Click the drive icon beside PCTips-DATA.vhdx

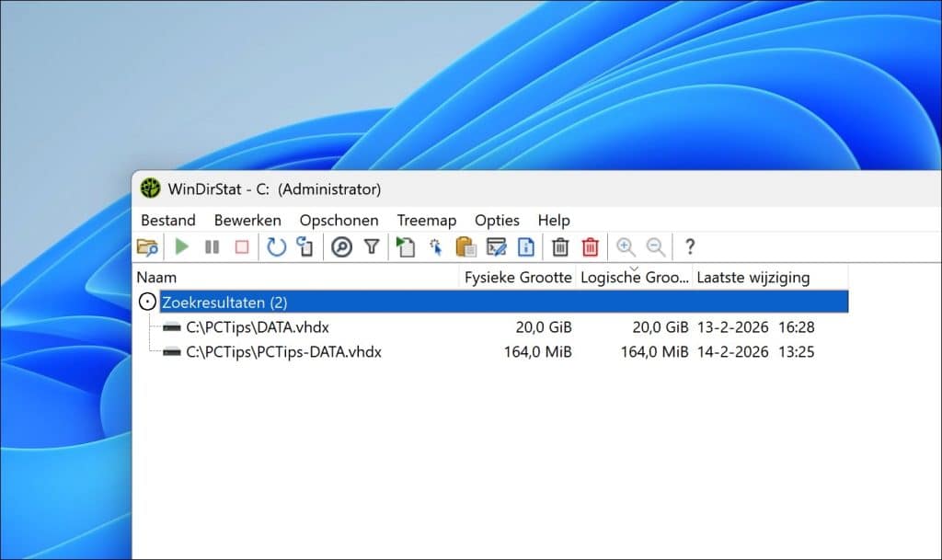(172, 352)
